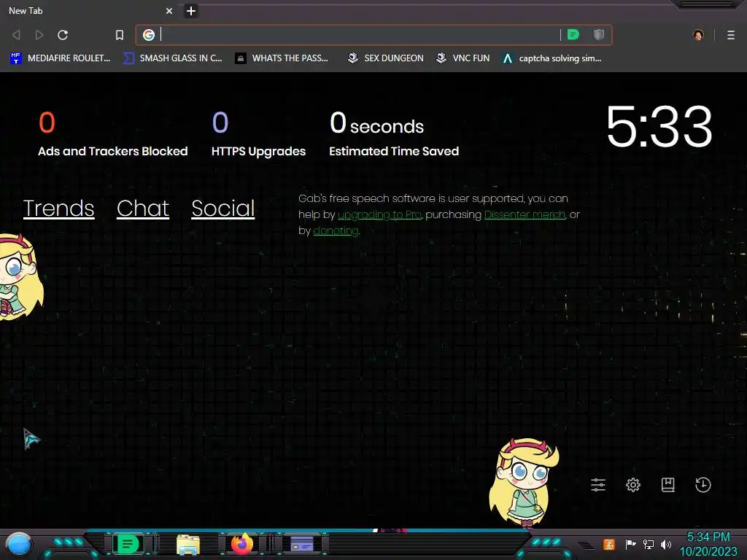This screenshot has height=560, width=747.
Task: Go forward with the forward arrow
Action: pyautogui.click(x=39, y=35)
